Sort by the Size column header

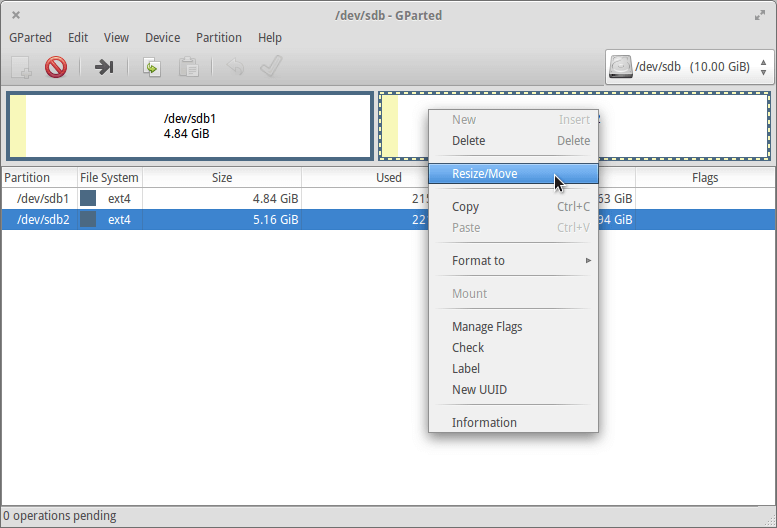(221, 178)
